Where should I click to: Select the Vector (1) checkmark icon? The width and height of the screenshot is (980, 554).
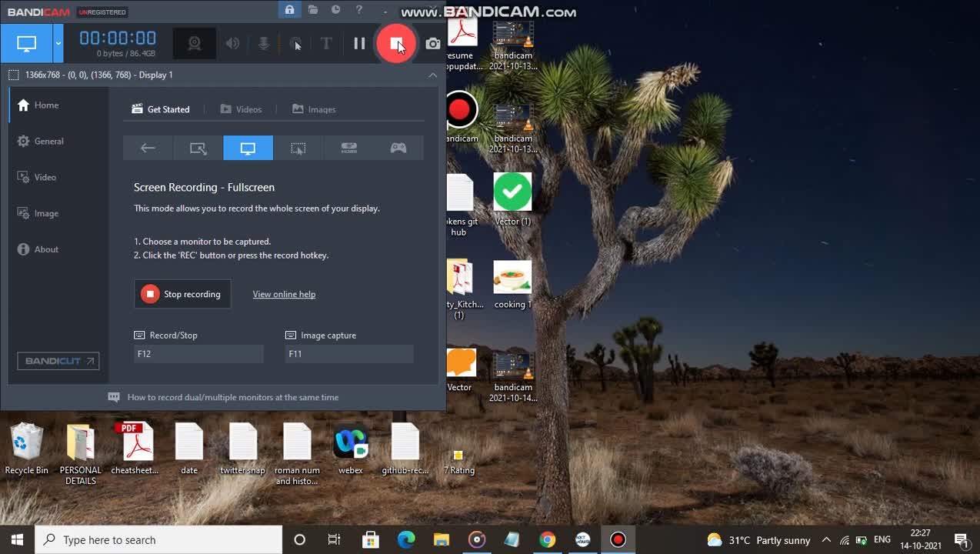click(x=512, y=199)
